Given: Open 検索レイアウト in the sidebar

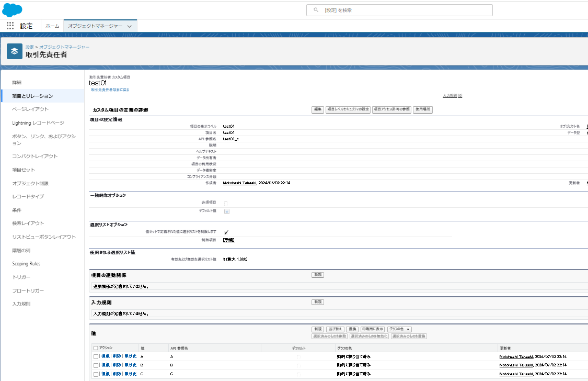Looking at the screenshot, I should (x=28, y=223).
